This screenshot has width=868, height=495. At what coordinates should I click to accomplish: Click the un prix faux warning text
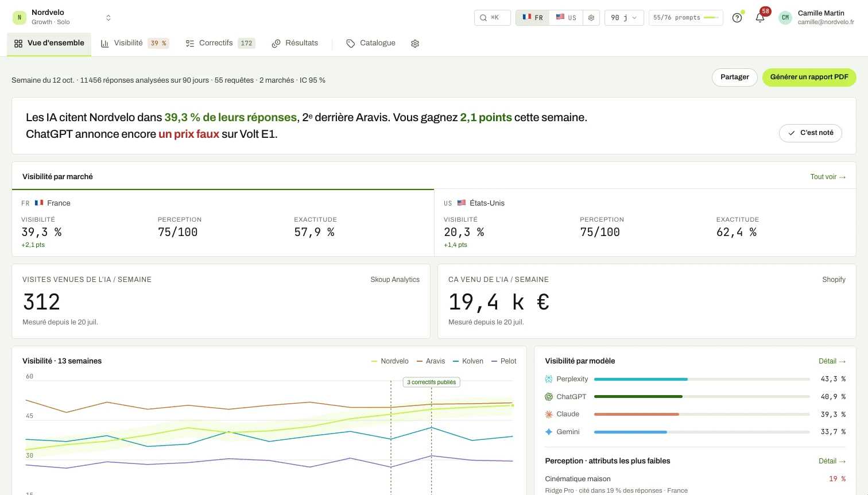coord(189,134)
